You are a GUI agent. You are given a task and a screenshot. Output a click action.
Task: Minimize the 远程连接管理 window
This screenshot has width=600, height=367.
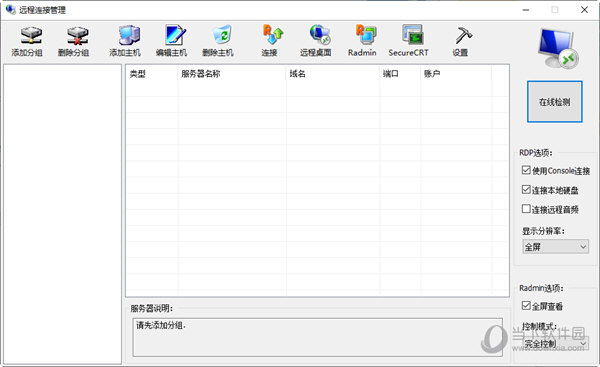tap(526, 10)
